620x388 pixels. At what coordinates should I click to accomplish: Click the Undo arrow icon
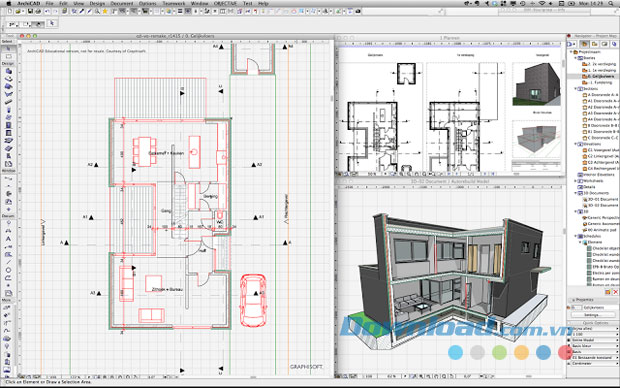(47, 12)
